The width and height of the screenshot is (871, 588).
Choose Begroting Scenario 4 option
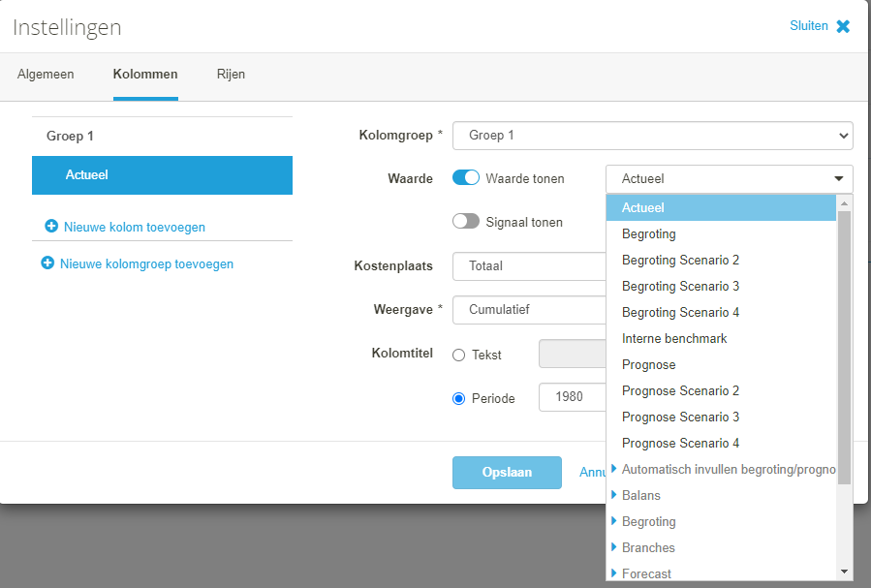coord(721,312)
